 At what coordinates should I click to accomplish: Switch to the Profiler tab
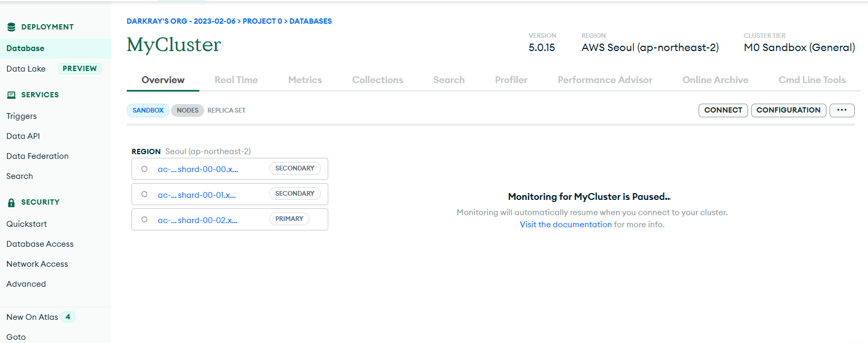tap(511, 80)
